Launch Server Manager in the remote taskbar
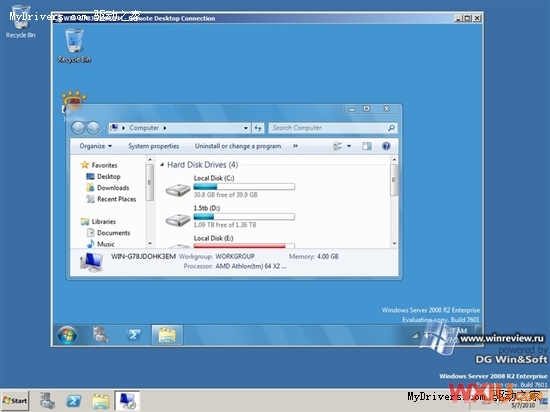Screen dimensions: 550x412 pos(101,335)
